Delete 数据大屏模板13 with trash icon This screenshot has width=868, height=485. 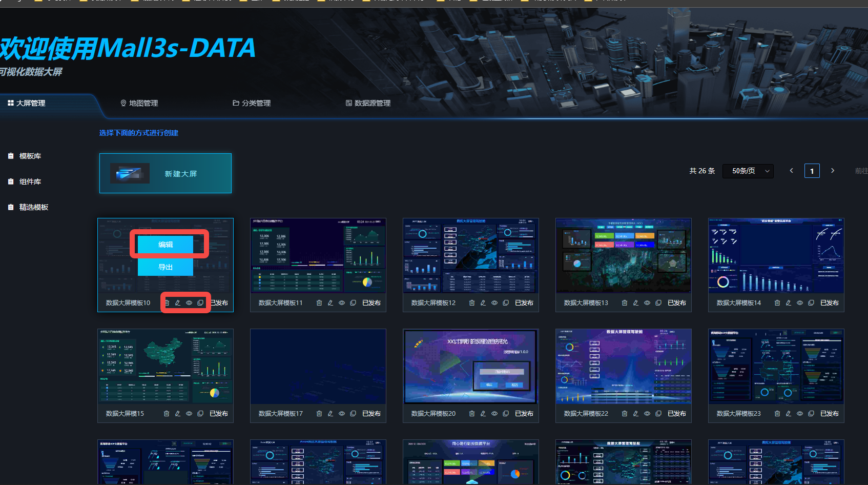[625, 303]
